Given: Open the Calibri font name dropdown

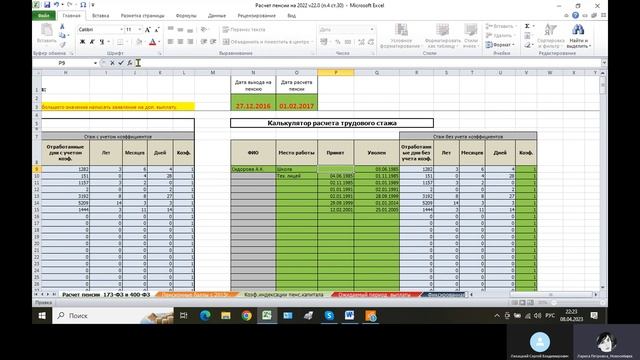Looking at the screenshot, I should point(121,29).
